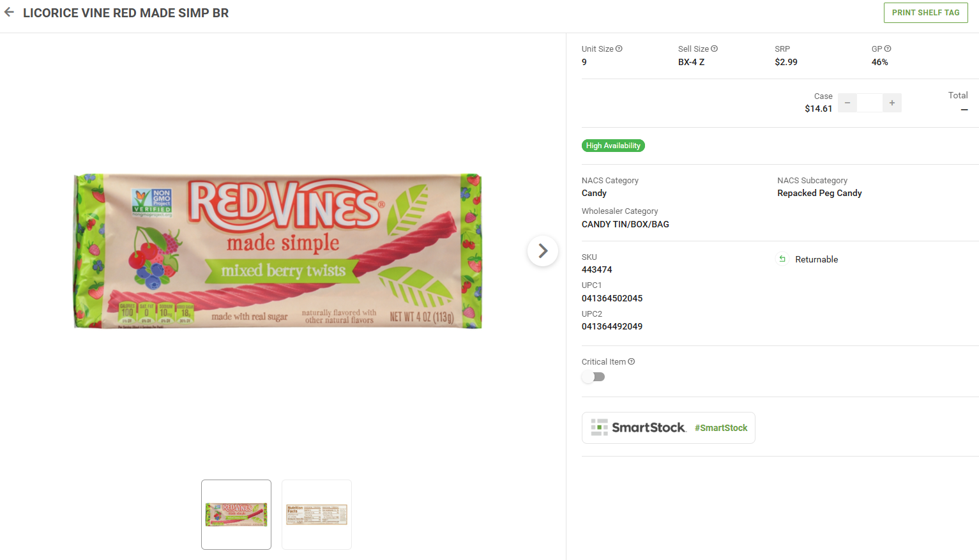Image resolution: width=979 pixels, height=560 pixels.
Task: Click the High Availability badge
Action: click(613, 146)
